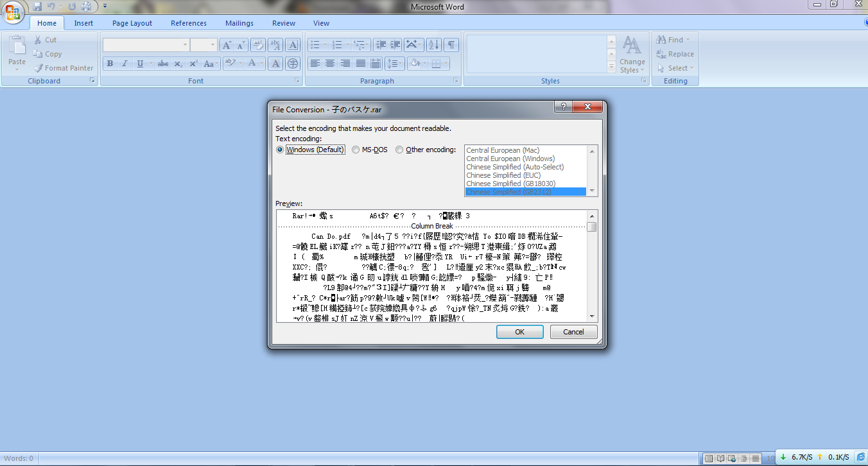868x466 pixels.
Task: Open the Home ribbon tab
Action: pos(47,23)
